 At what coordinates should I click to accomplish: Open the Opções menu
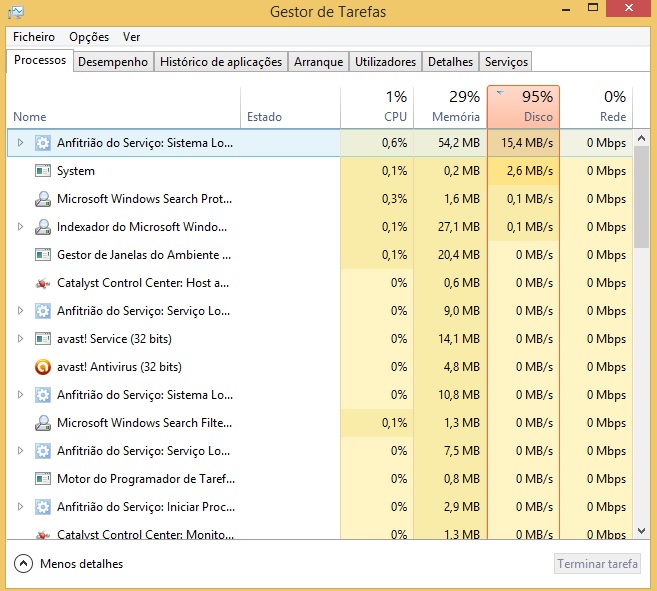[89, 37]
